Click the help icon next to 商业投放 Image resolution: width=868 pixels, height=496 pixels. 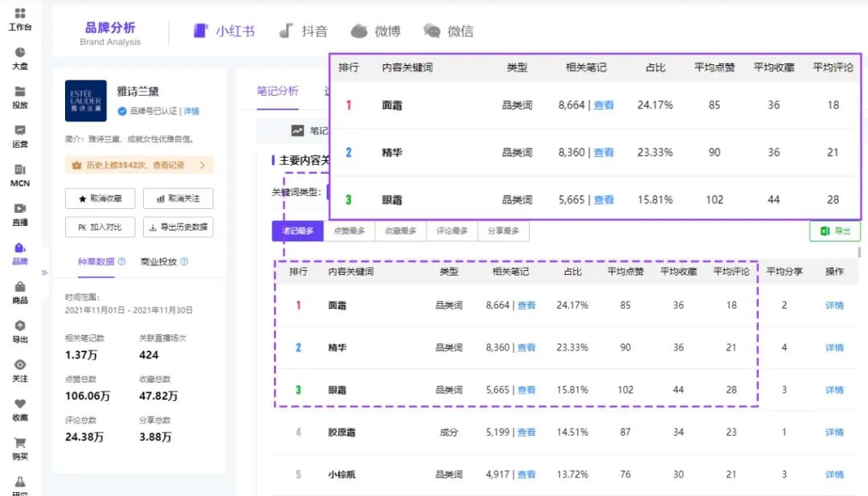click(184, 261)
